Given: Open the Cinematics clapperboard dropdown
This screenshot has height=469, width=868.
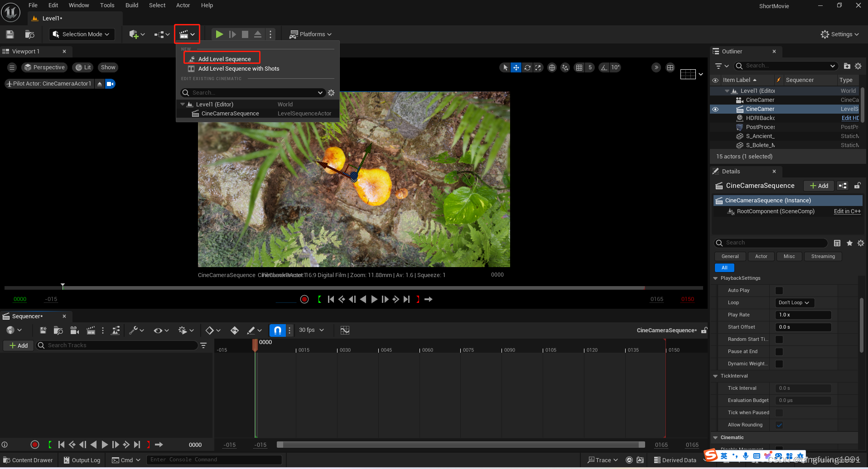Looking at the screenshot, I should tap(187, 34).
